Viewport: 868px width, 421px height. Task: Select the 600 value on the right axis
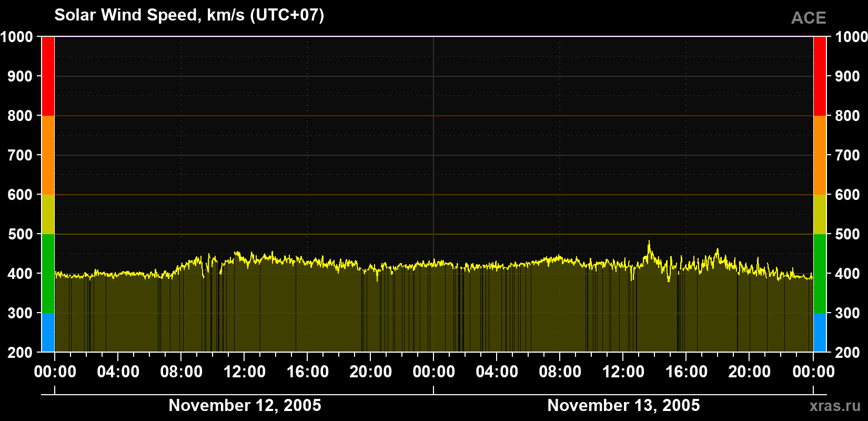click(847, 195)
